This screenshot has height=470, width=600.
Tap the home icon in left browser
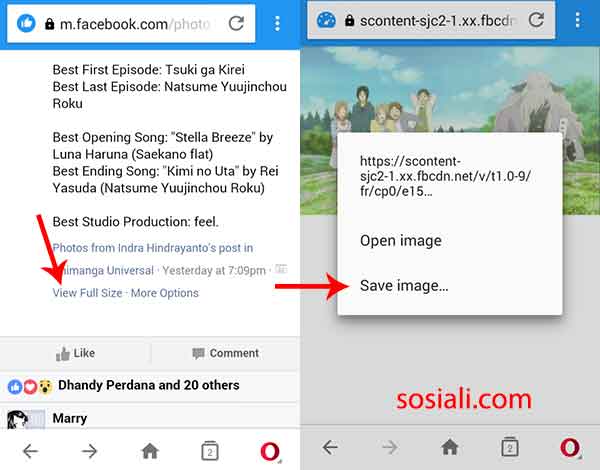pyautogui.click(x=150, y=451)
